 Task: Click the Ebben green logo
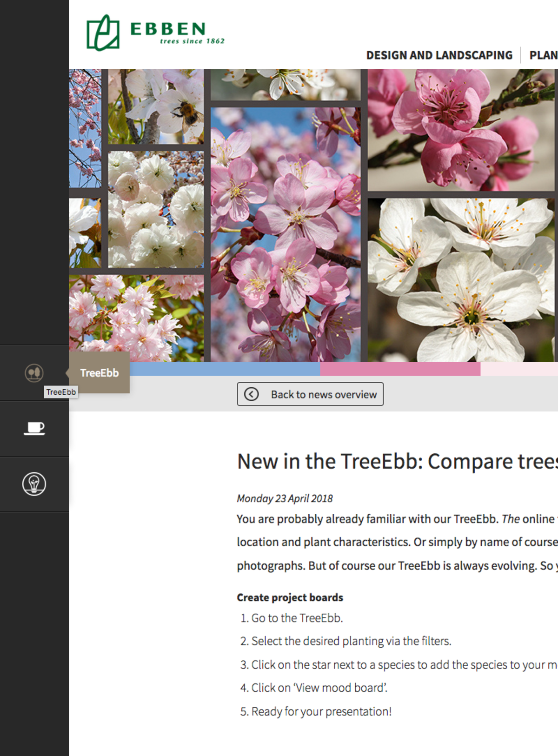click(x=155, y=33)
